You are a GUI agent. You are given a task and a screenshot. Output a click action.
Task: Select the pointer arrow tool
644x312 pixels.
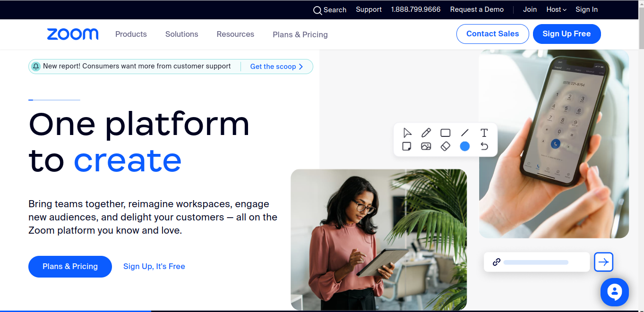(407, 133)
